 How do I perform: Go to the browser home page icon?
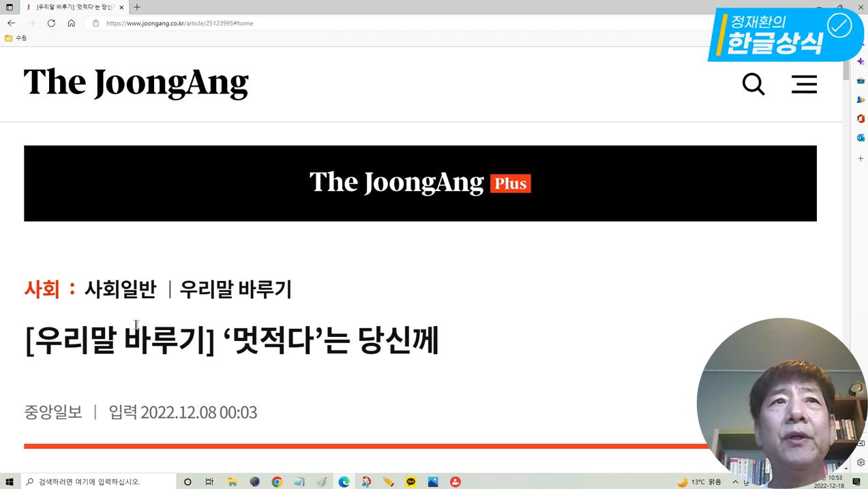(x=71, y=23)
